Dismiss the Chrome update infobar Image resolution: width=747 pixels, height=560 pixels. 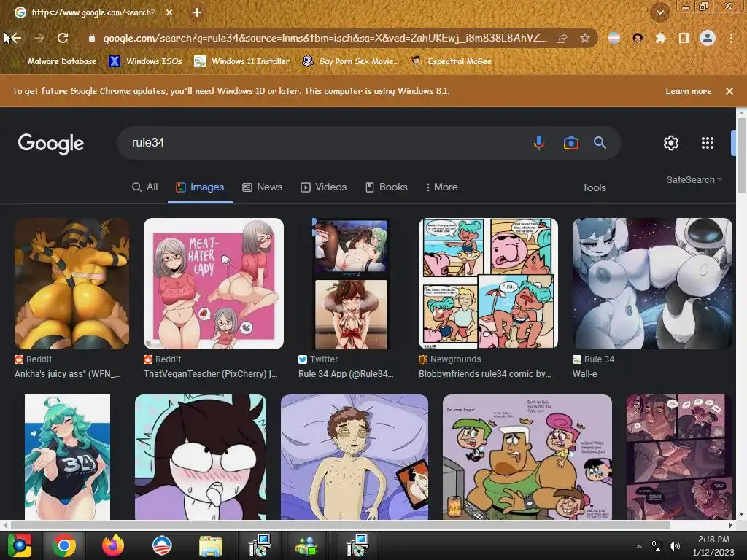tap(729, 91)
